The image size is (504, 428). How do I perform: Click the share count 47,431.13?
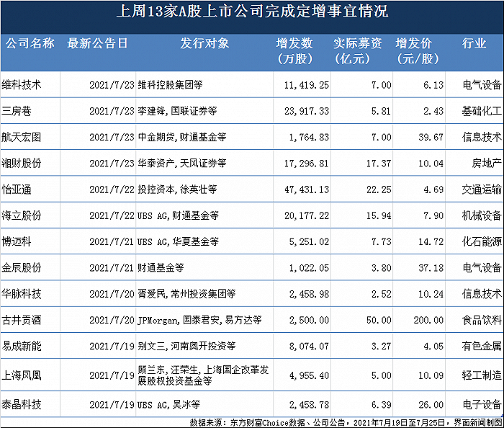[307, 190]
